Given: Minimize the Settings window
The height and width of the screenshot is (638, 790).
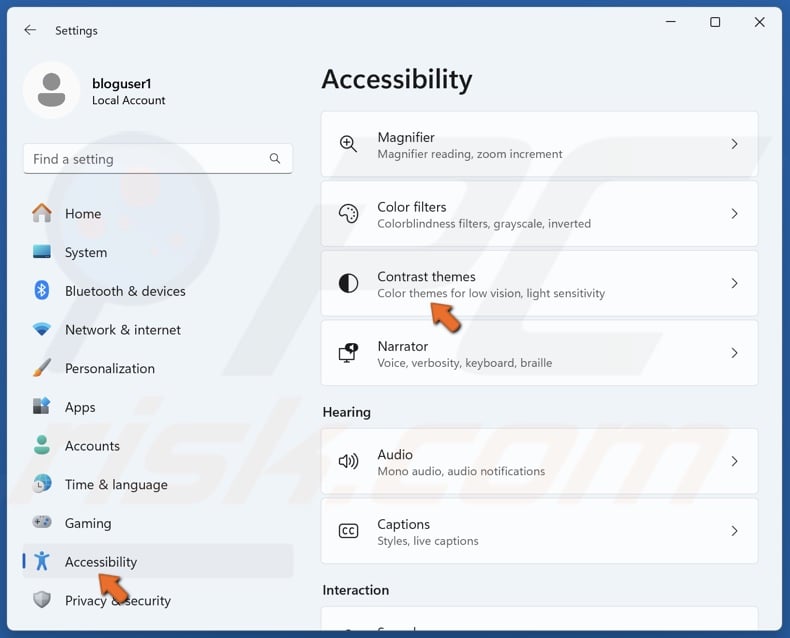Looking at the screenshot, I should point(671,22).
